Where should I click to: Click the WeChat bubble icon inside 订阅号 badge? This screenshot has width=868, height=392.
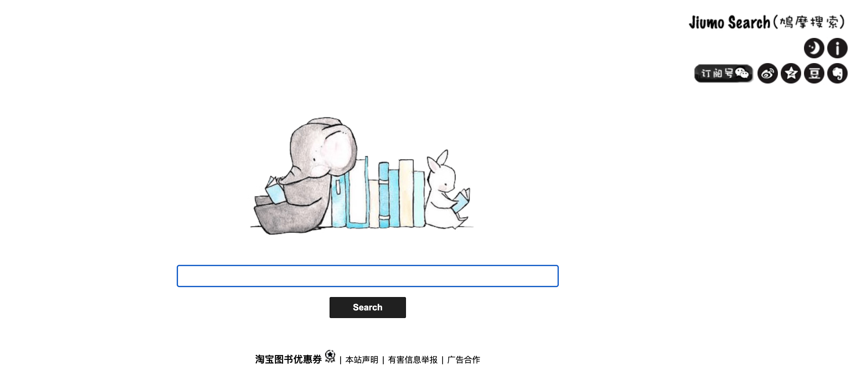[742, 73]
